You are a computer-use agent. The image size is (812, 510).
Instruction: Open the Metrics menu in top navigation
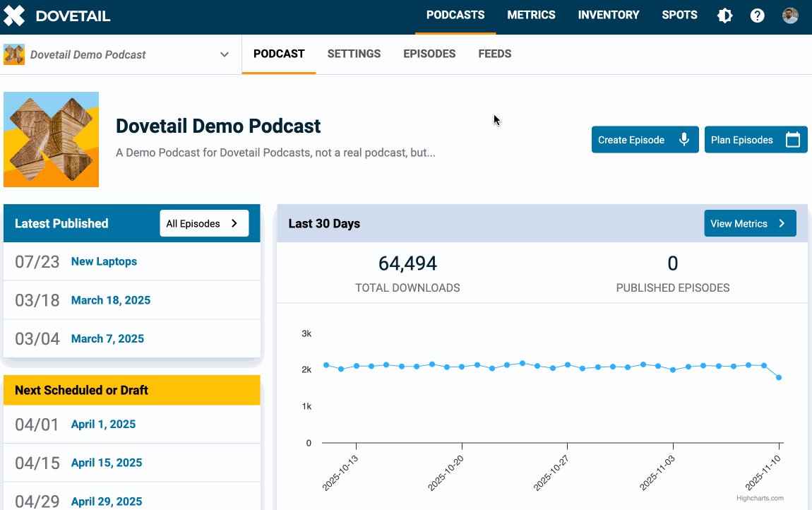(531, 15)
